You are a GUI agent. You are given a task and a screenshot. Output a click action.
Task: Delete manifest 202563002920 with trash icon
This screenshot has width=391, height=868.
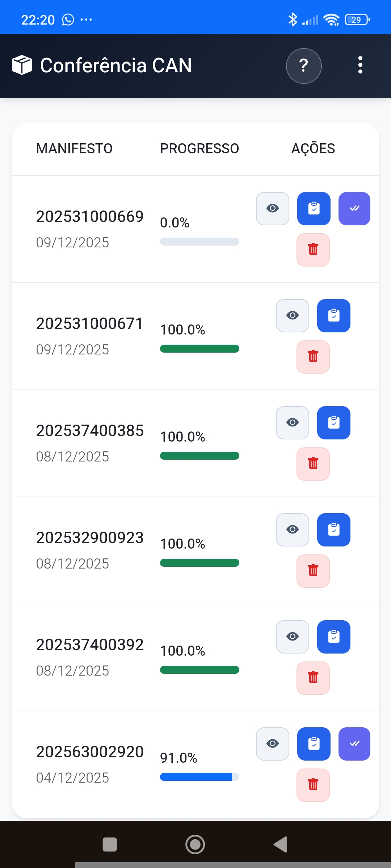[313, 785]
